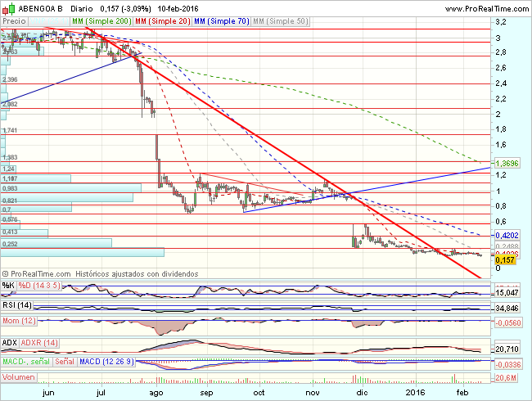Viewport: 532px width, 401px height.
Task: Click the ProRealTime.com copyright text in chart
Action: click(x=36, y=274)
